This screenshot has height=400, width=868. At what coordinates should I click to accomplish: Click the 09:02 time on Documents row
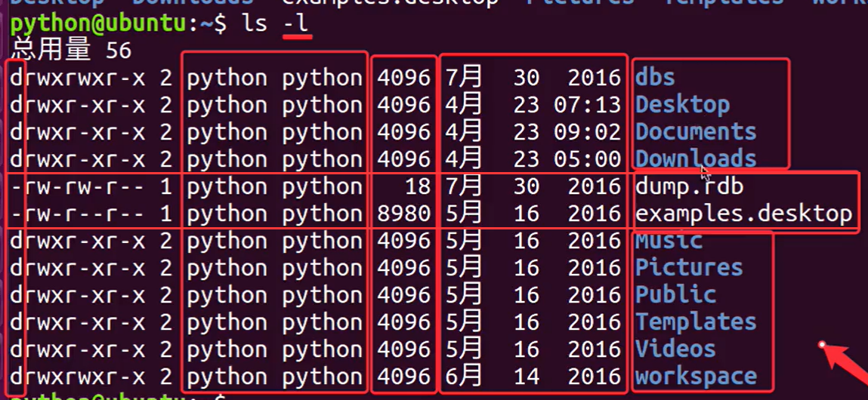click(x=594, y=132)
